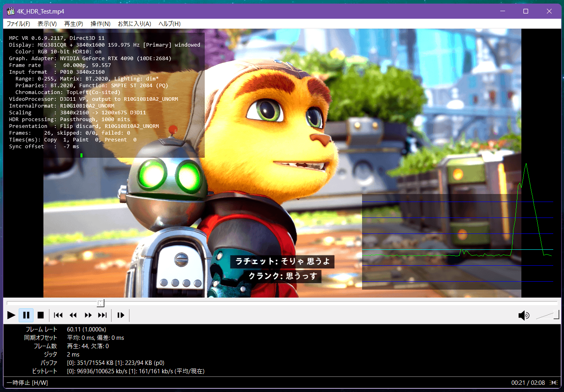Click the audio channel icon in status bar

(554, 383)
